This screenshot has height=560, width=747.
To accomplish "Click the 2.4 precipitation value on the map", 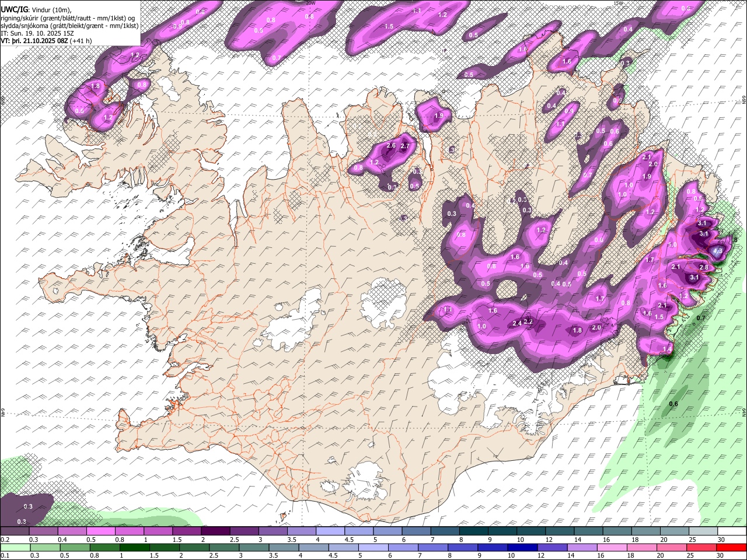I will (x=517, y=324).
